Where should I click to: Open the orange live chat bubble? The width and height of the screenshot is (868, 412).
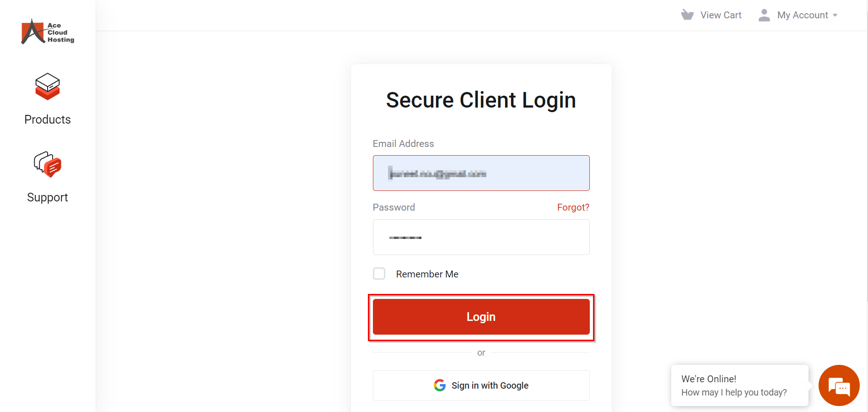839,385
